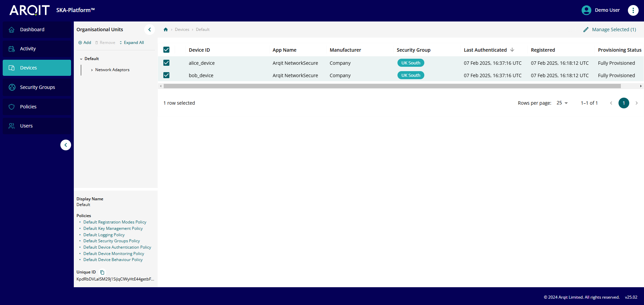This screenshot has height=305, width=644.
Task: Click the Users people icon
Action: (12, 126)
